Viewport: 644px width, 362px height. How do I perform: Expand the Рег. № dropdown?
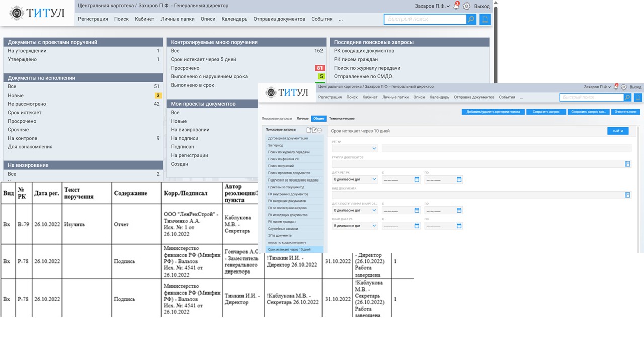click(374, 149)
